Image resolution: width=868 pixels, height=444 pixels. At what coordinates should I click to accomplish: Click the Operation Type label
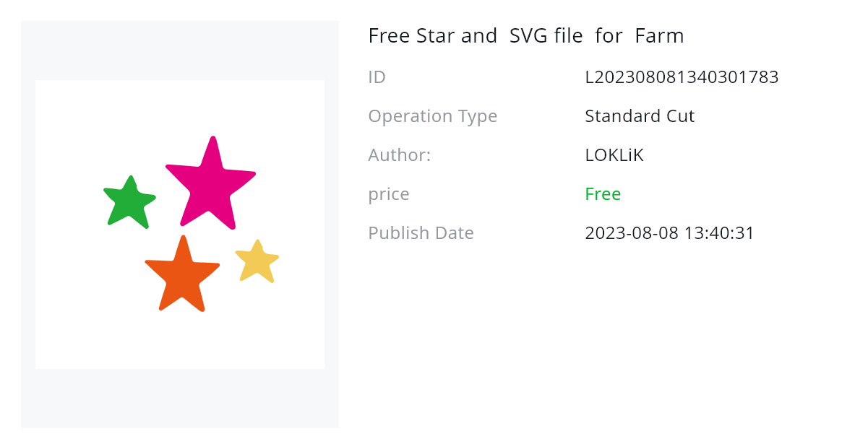pyautogui.click(x=432, y=116)
